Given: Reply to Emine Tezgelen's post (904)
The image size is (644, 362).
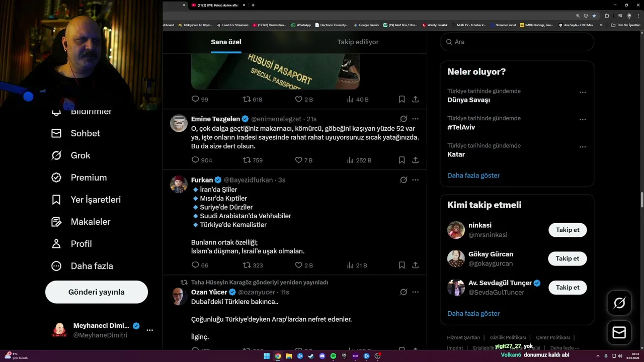Looking at the screenshot, I should point(202,160).
